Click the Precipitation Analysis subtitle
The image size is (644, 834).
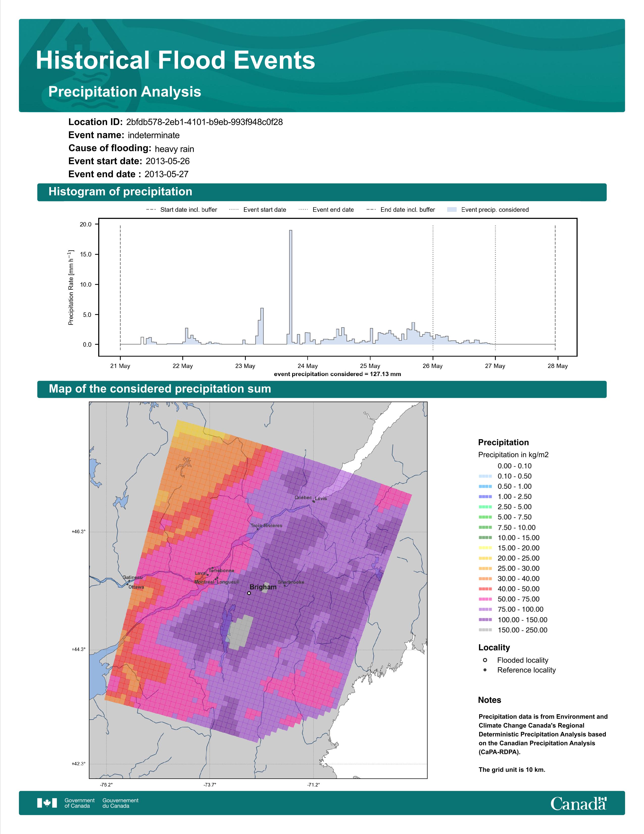(125, 92)
